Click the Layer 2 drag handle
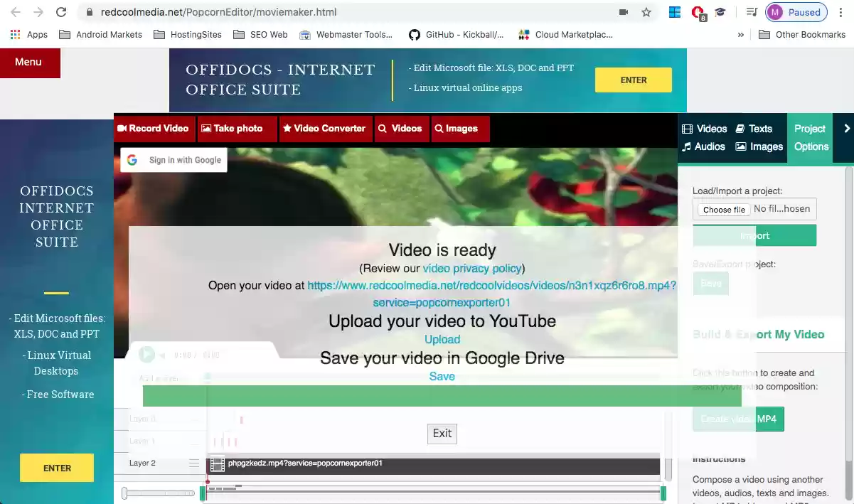 tap(194, 463)
